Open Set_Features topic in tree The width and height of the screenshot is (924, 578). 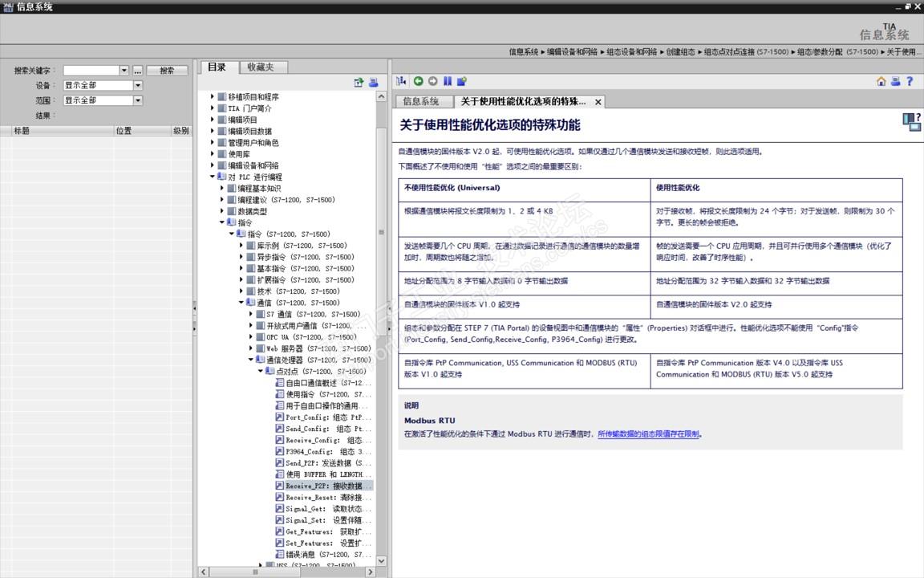(x=325, y=543)
